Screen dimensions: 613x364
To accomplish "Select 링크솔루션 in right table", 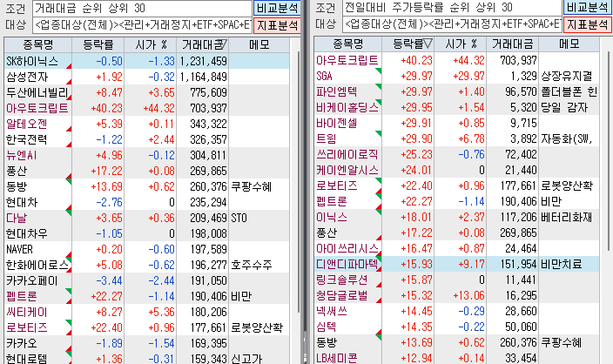I will click(x=342, y=280).
